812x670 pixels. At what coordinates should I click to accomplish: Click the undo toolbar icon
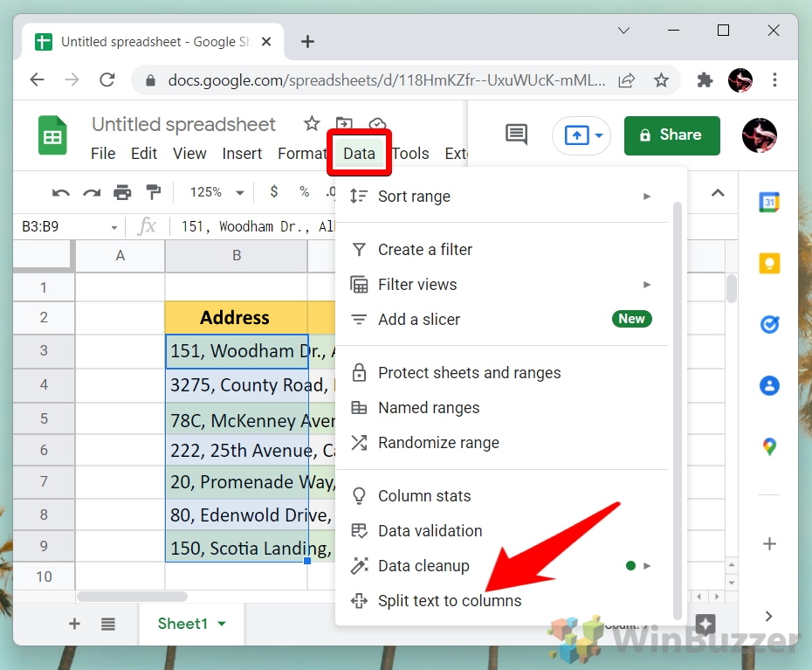pos(60,193)
